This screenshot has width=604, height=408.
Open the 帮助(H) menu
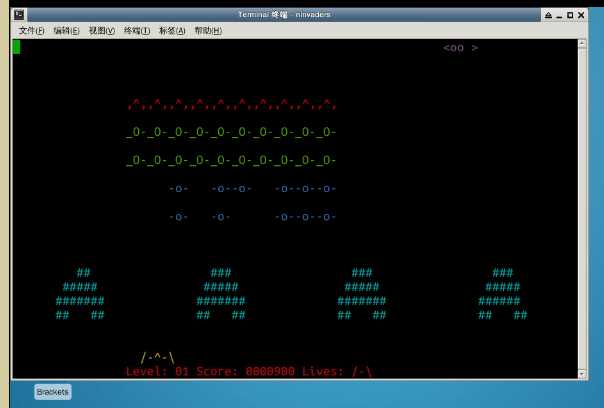208,31
